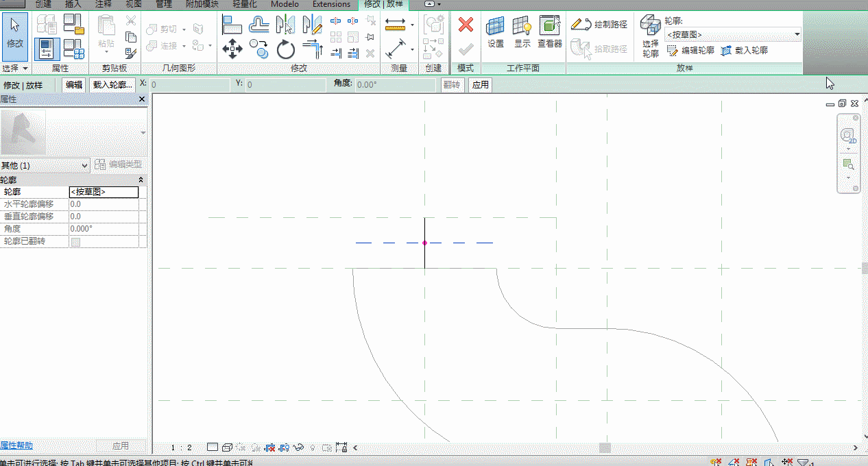Click the Select Profile (选择轮廓) icon
Screen dimensions: 868x466
click(x=650, y=36)
